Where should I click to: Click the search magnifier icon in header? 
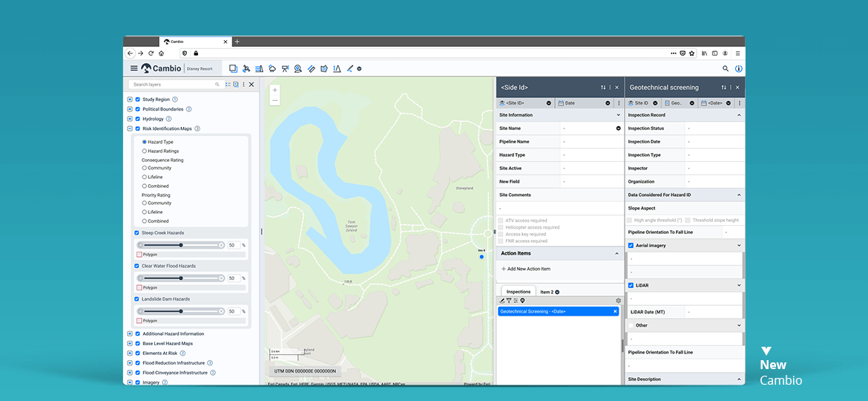point(726,68)
